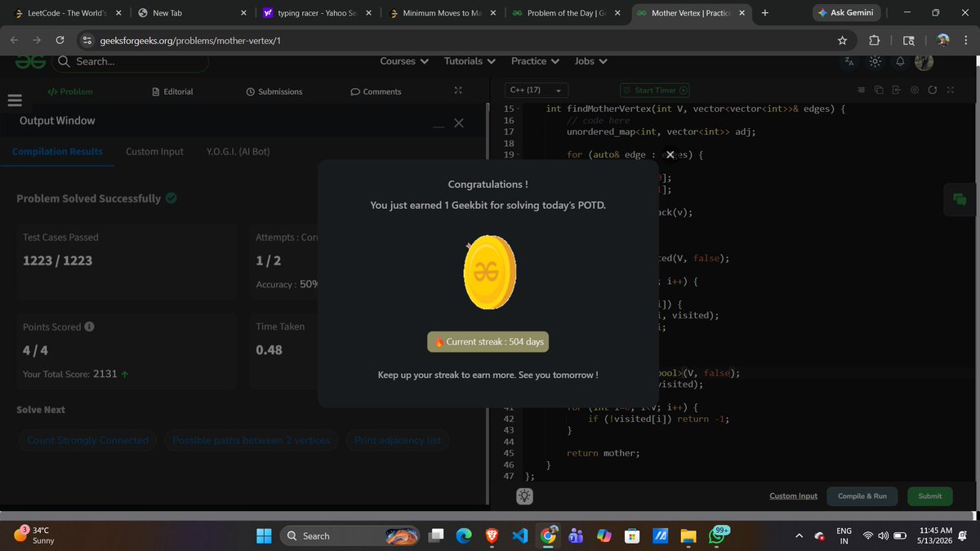
Task: Open File Explorer from taskbar
Action: click(688, 536)
